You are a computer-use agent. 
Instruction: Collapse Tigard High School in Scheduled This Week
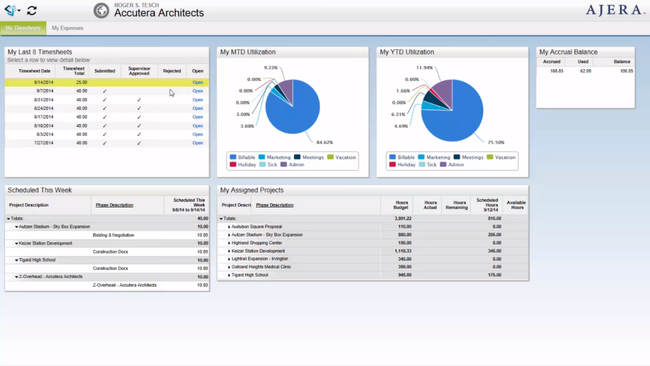[x=17, y=260]
